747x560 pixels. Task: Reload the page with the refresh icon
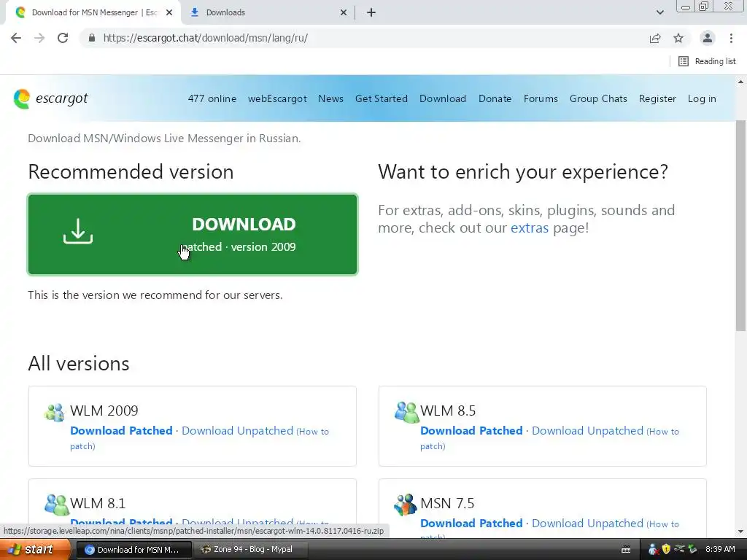coord(63,38)
